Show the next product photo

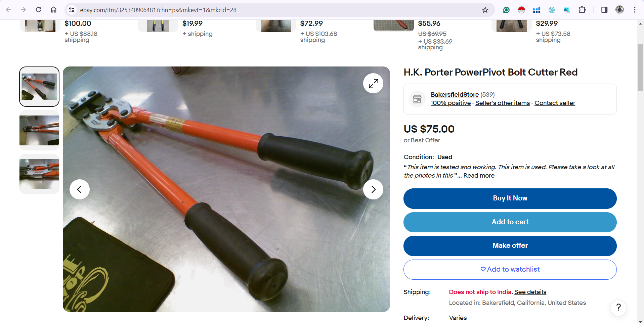(373, 189)
